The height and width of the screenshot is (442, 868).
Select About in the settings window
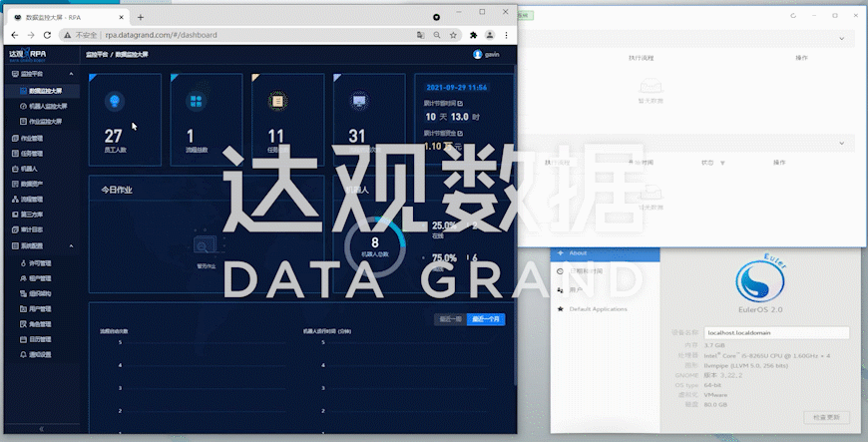pos(605,253)
